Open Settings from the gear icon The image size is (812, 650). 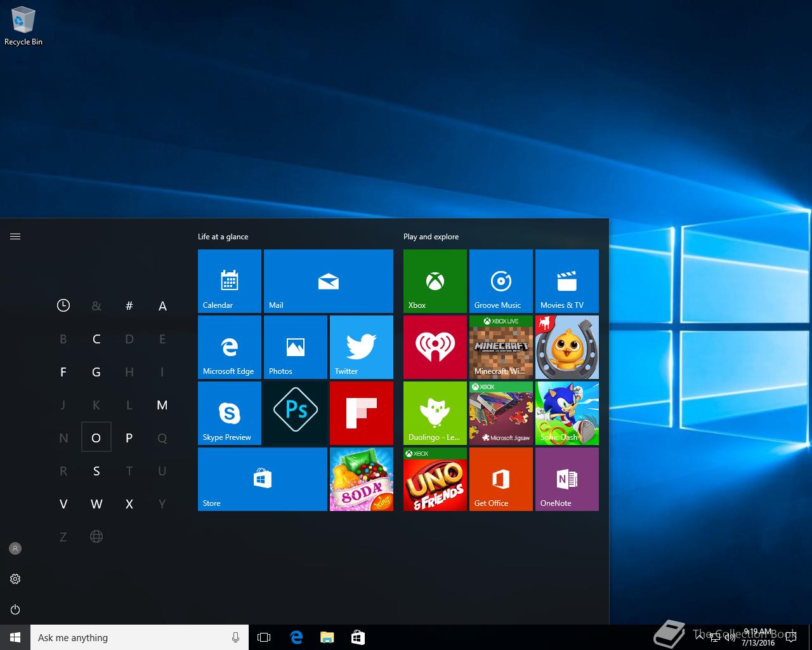point(15,579)
